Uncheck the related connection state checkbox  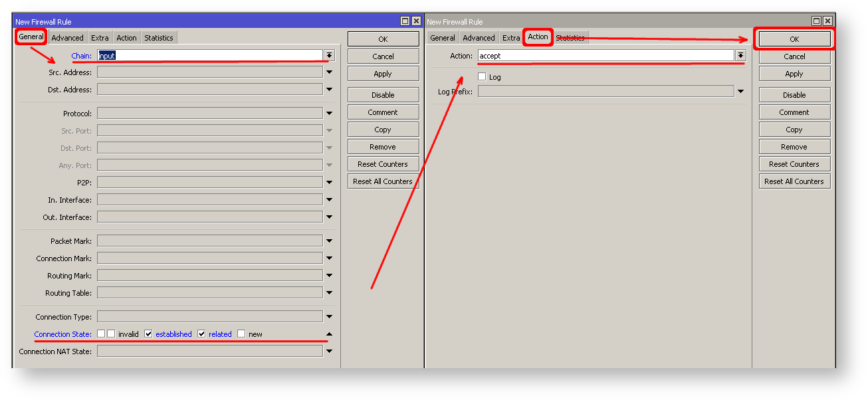coord(201,334)
